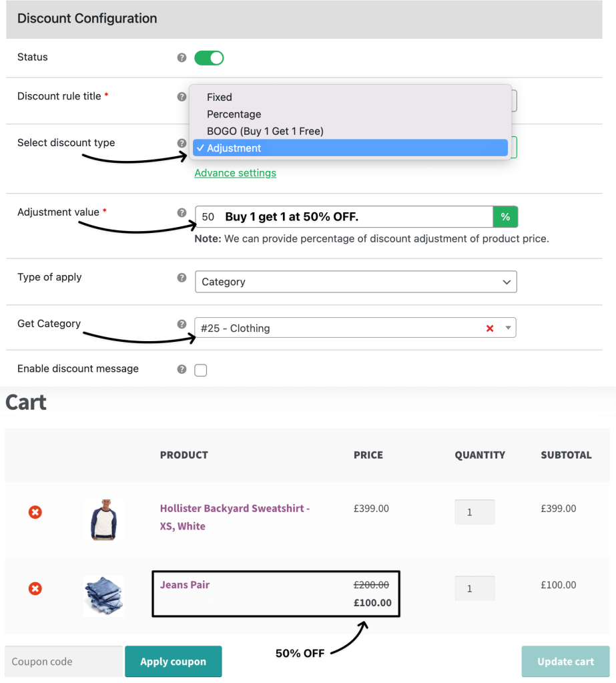Click the help icon beside Get Category
This screenshot has width=616, height=683.
pos(182,324)
